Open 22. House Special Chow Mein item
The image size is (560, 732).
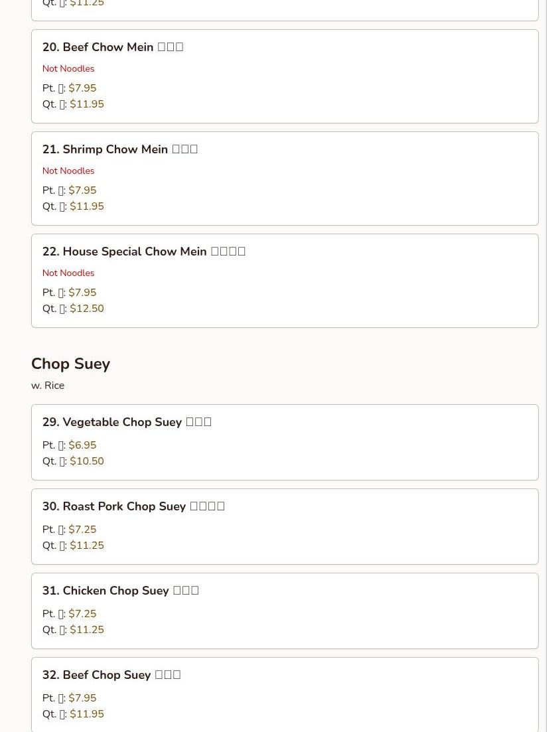point(285,281)
